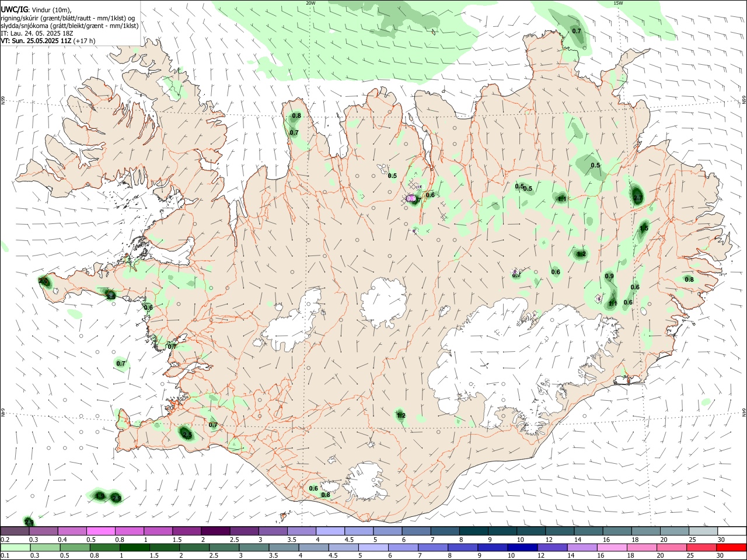Viewport: 747px width, 560px height.
Task: Click the 'UWC/IG: Vindur (10m)' title text
Action: click(x=36, y=10)
